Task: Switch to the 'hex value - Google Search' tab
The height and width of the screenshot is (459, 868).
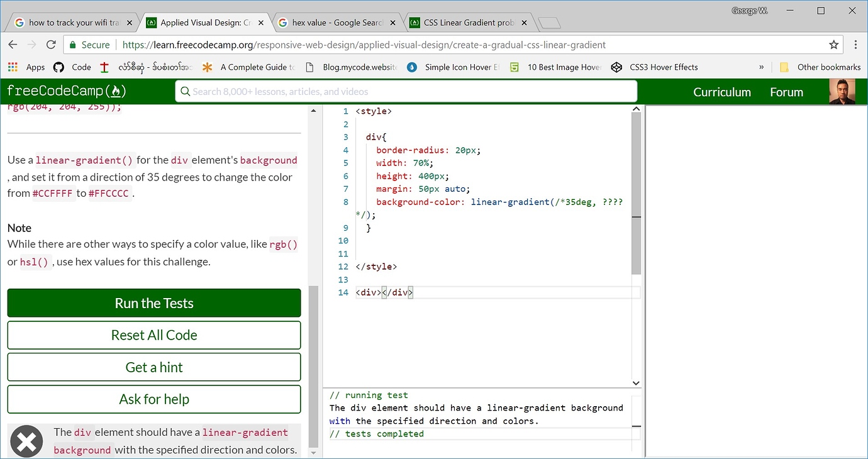Action: coord(332,22)
